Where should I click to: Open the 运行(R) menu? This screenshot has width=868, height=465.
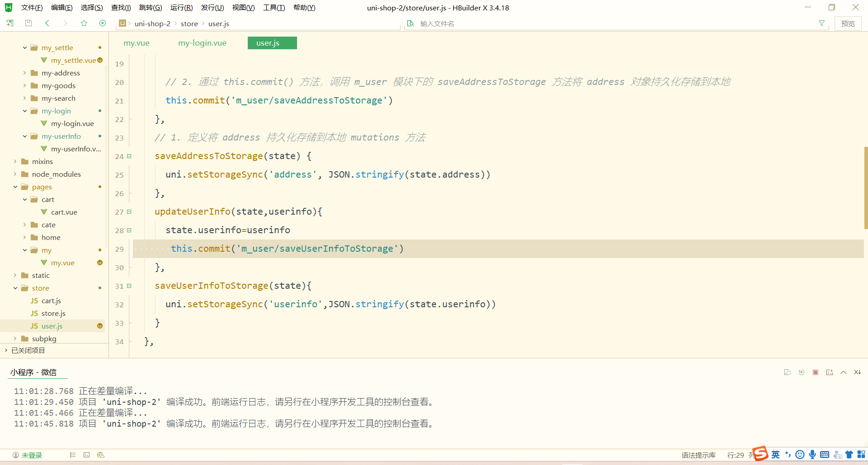(182, 7)
